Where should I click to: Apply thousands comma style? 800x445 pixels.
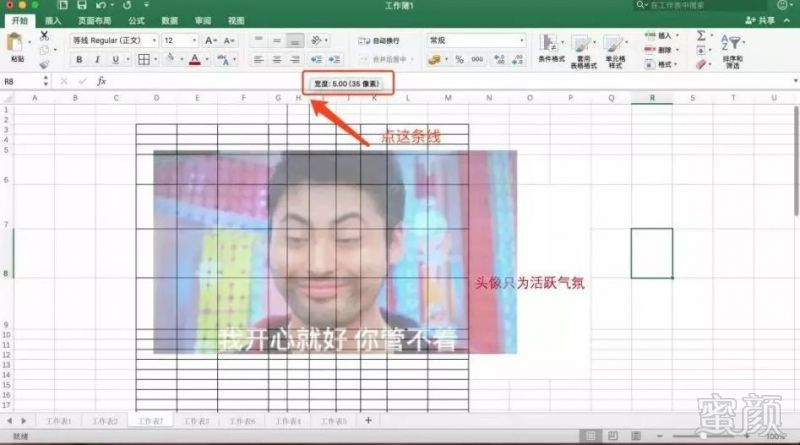(x=477, y=60)
